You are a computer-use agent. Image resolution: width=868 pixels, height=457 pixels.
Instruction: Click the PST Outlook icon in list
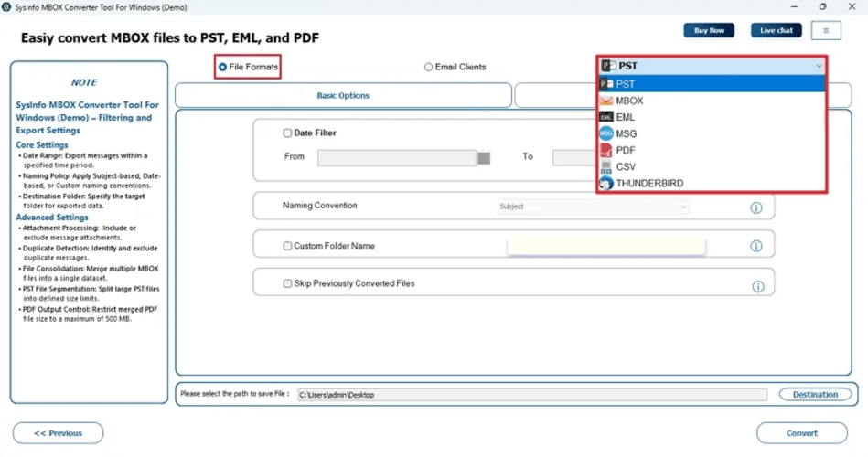[606, 84]
